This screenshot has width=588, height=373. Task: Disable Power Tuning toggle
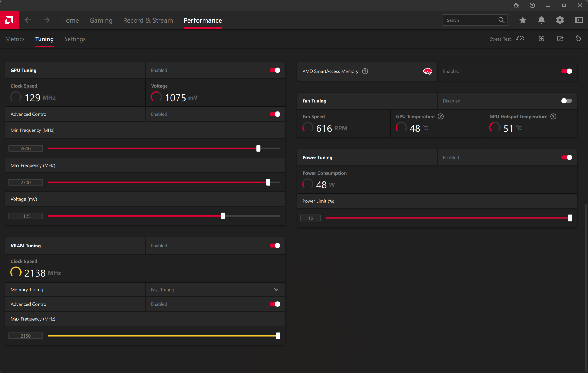click(x=566, y=158)
